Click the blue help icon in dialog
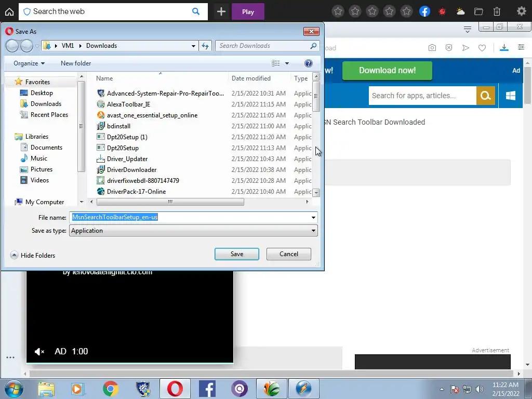 (x=309, y=63)
